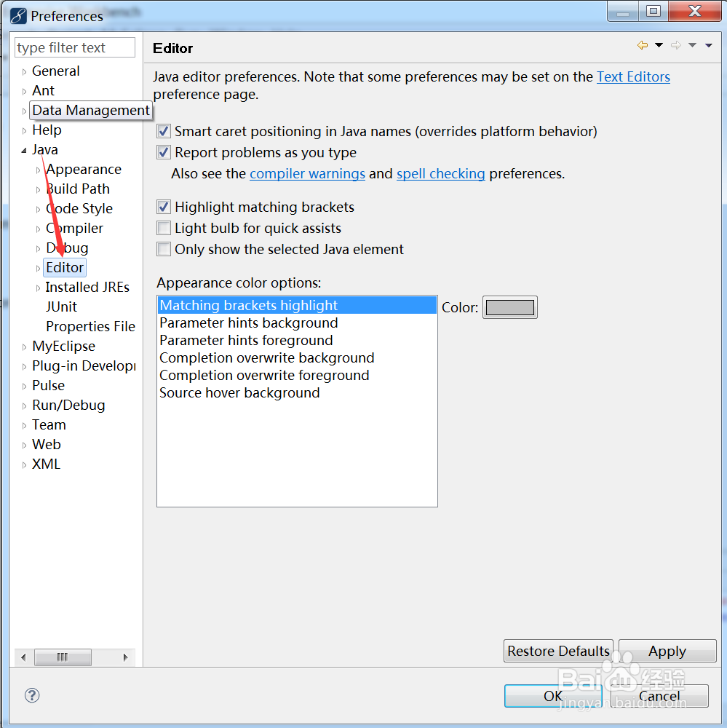This screenshot has height=728, width=727.
Task: Expand the Help tree node arrow
Action: pos(24,130)
